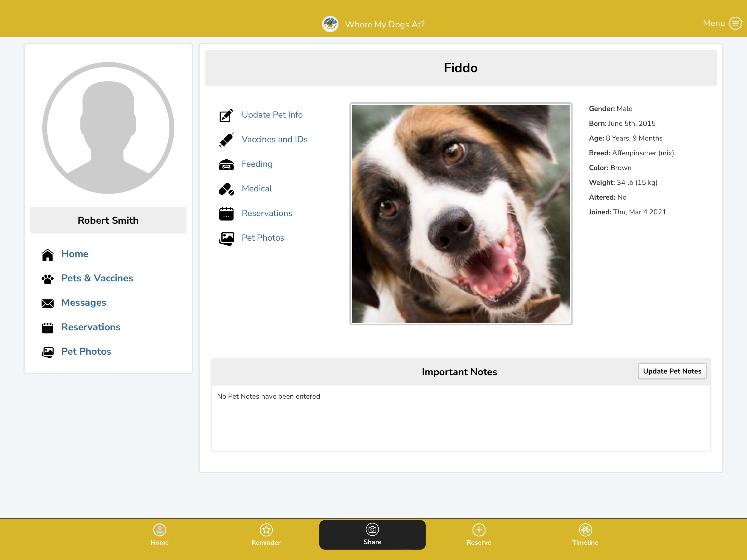Open the hamburger Menu icon
The image size is (747, 560).
pyautogui.click(x=735, y=23)
